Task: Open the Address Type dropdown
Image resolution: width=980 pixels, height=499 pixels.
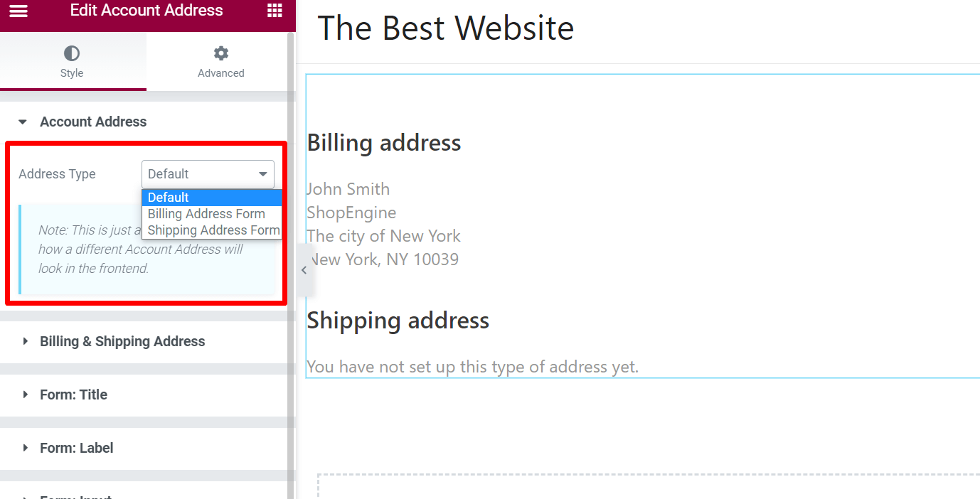Action: [207, 174]
